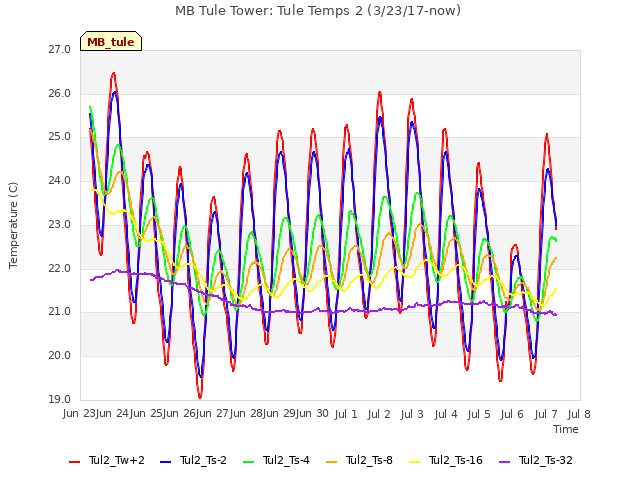Click the Jul 8 x-axis tick label
The width and height of the screenshot is (640, 480).
pyautogui.click(x=579, y=414)
